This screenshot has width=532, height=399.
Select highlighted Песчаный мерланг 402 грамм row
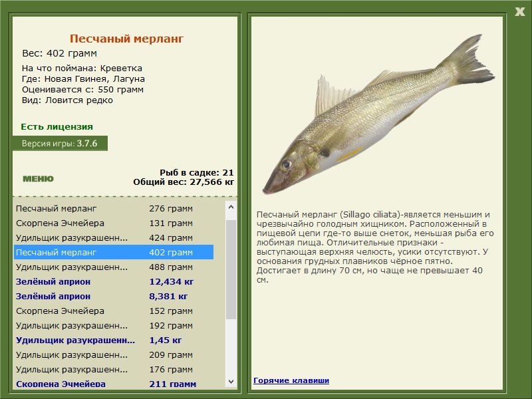coord(114,252)
